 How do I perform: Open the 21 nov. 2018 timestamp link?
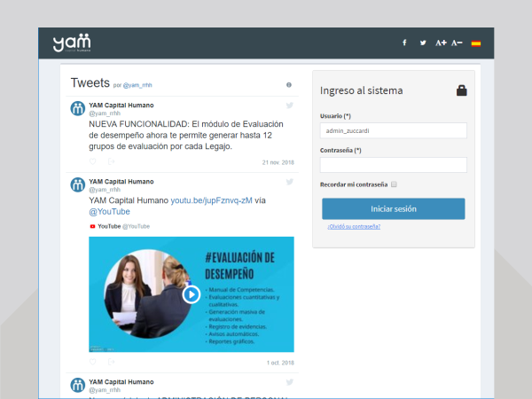(x=278, y=162)
